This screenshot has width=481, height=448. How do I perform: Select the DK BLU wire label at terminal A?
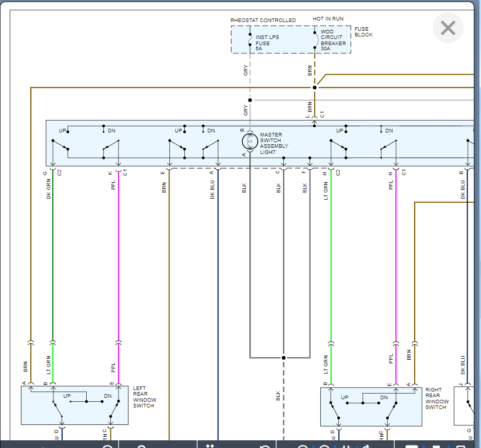point(213,190)
